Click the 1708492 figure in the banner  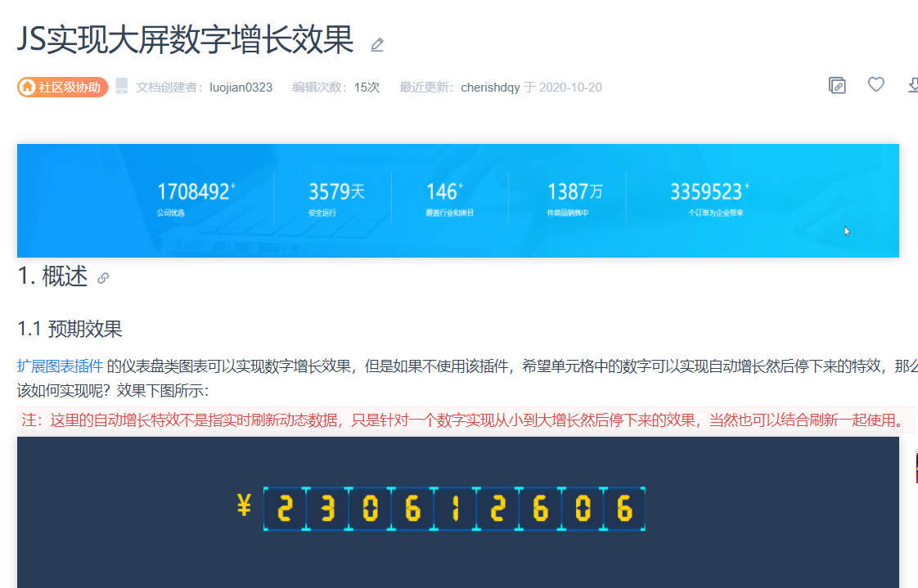(196, 191)
